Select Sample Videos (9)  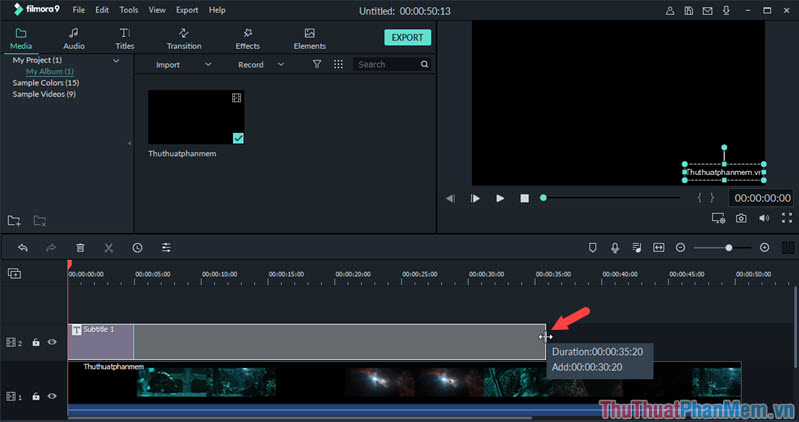(44, 94)
